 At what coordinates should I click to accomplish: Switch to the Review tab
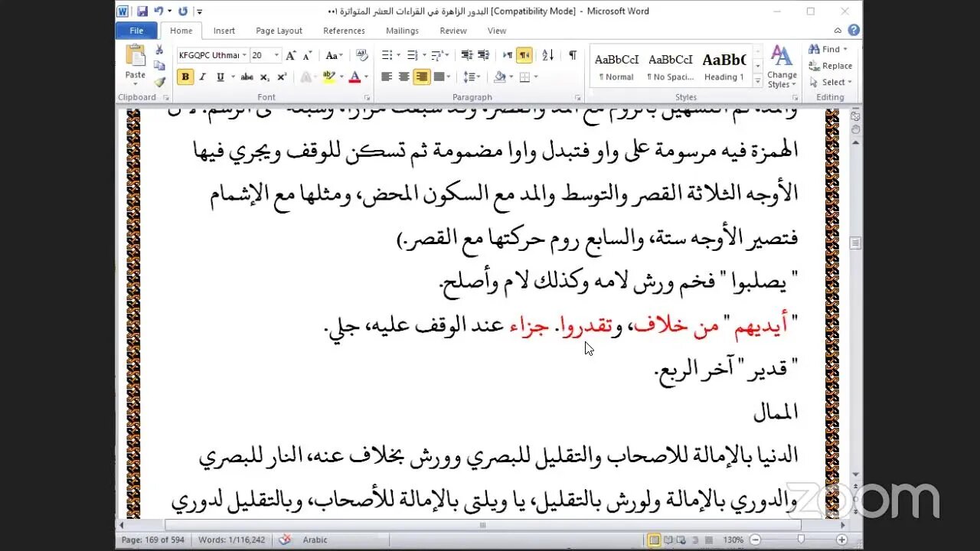[453, 31]
